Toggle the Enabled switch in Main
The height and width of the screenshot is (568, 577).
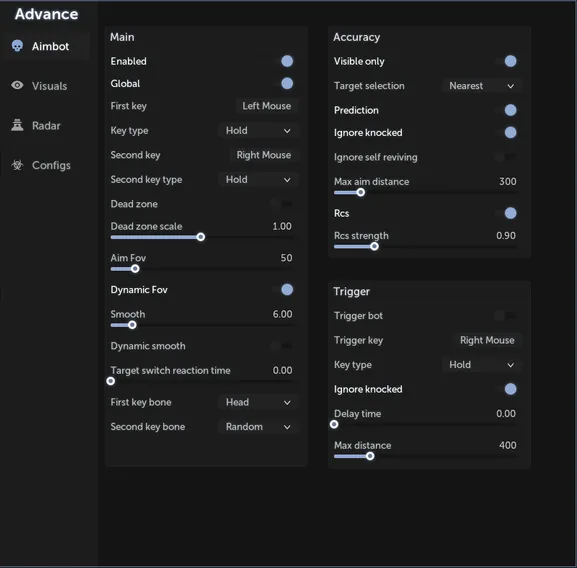(x=283, y=61)
